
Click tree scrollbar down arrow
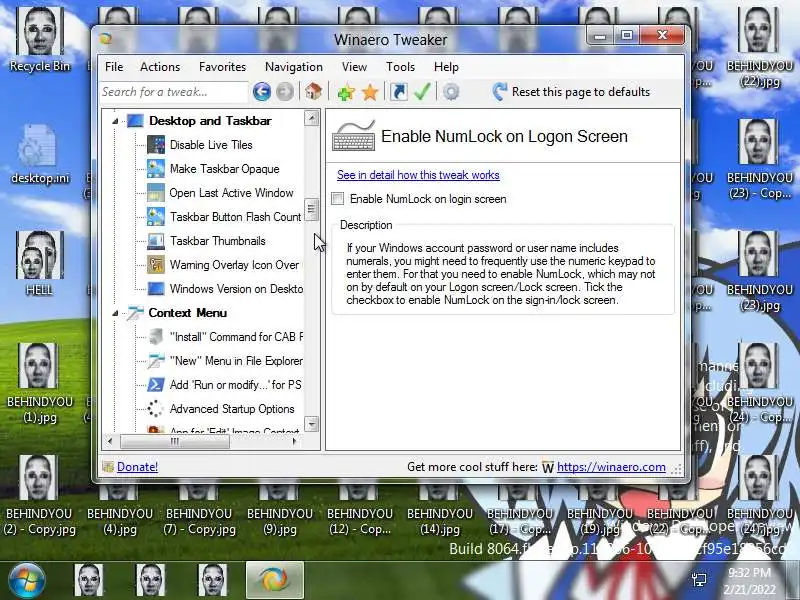pyautogui.click(x=312, y=424)
